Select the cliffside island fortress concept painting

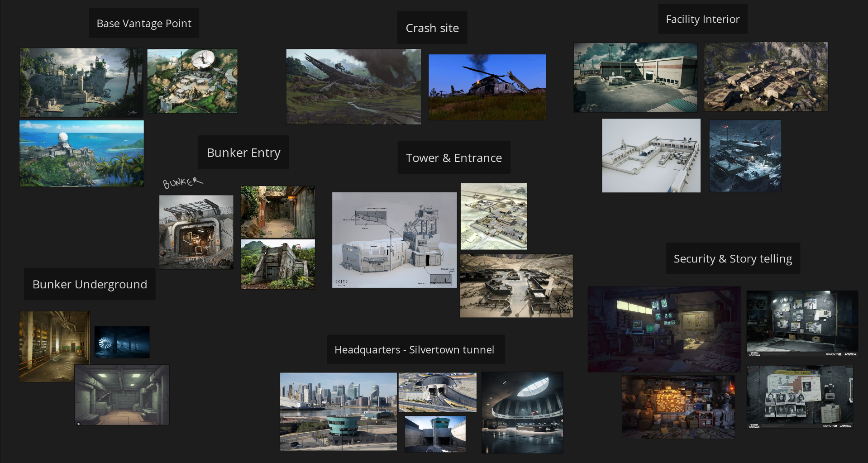(x=81, y=83)
